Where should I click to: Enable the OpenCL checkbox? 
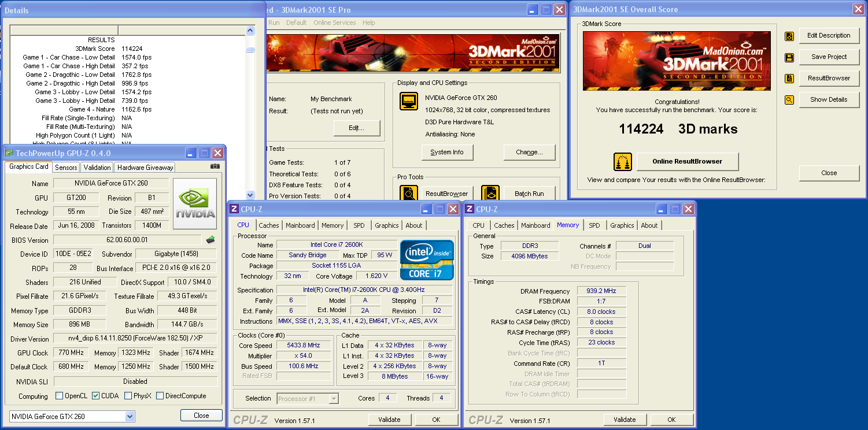(59, 396)
